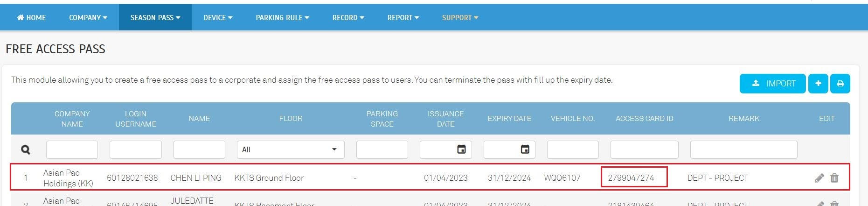Click the Import button
Viewport: 868px width, 206px height.
772,84
